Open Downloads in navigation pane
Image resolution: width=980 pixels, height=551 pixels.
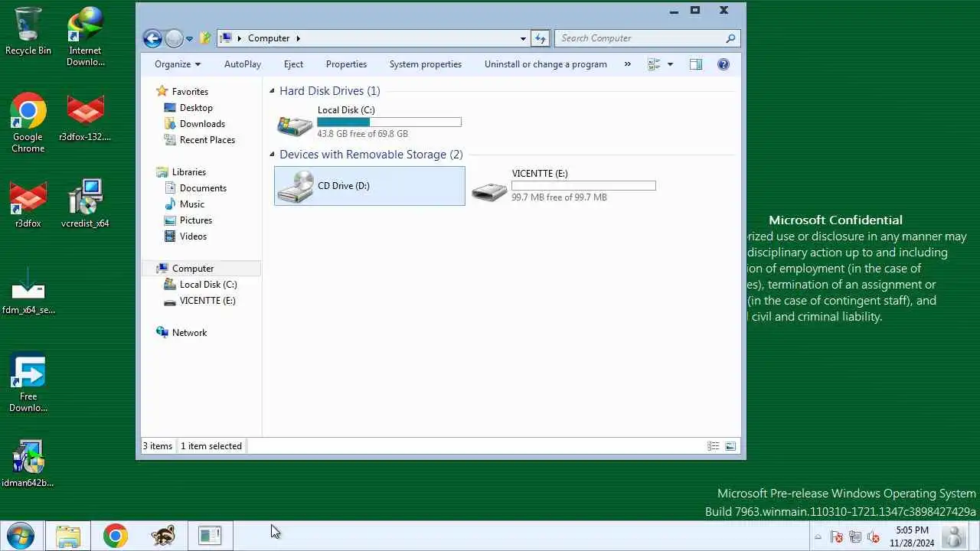click(x=202, y=124)
